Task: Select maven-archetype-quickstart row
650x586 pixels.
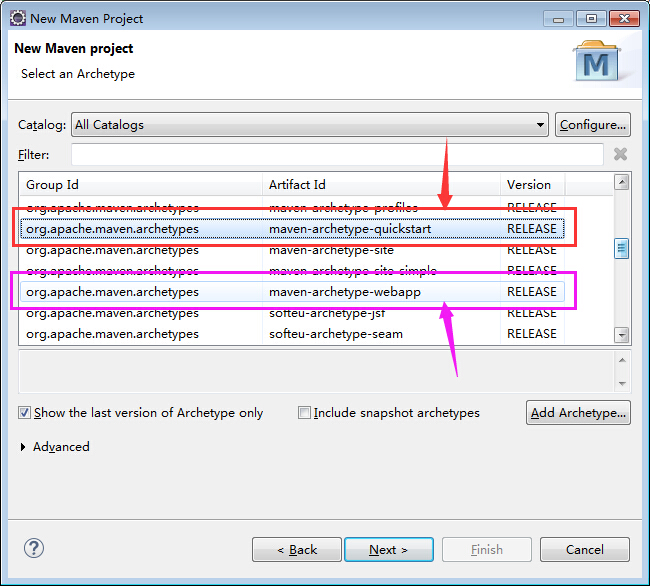Action: (292, 229)
